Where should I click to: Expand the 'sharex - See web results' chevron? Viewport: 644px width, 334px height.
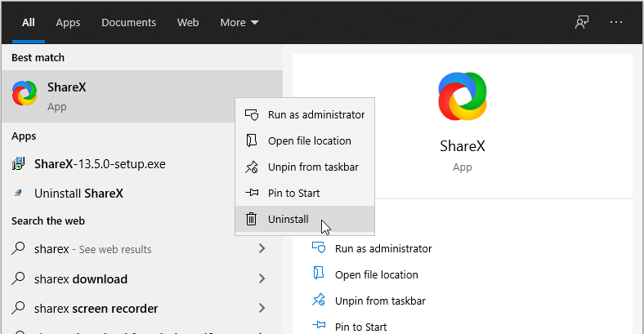click(x=262, y=249)
